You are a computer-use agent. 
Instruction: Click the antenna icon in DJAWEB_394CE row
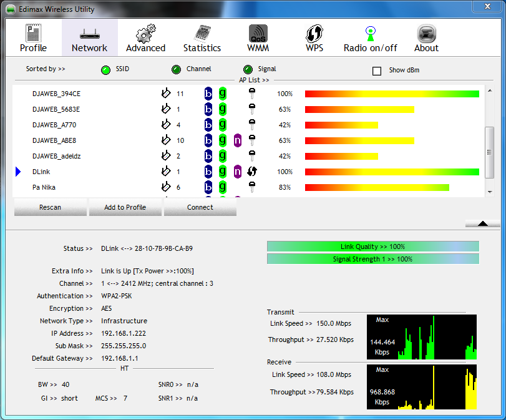click(166, 93)
